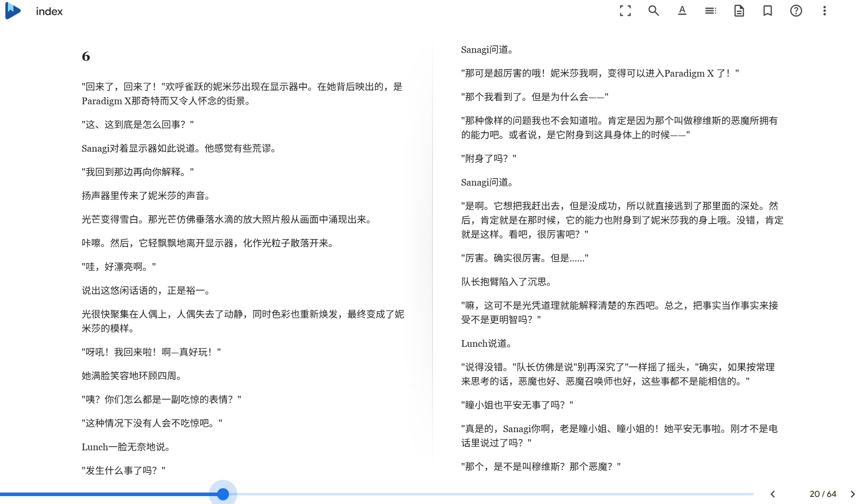Click the chapter heading '6'
Image resolution: width=861 pixels, height=504 pixels.
[x=86, y=56]
